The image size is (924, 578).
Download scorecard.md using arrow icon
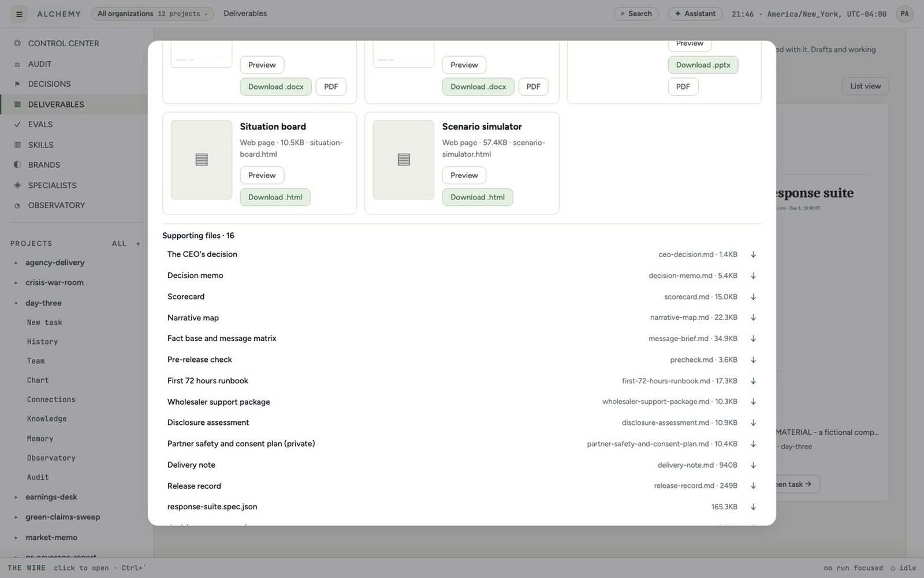[753, 297]
